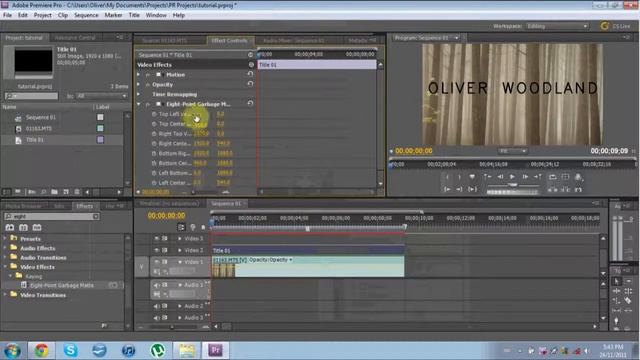The height and width of the screenshot is (360, 640).
Task: Select Title 01 clip on Video 2 track
Action: 308,250
